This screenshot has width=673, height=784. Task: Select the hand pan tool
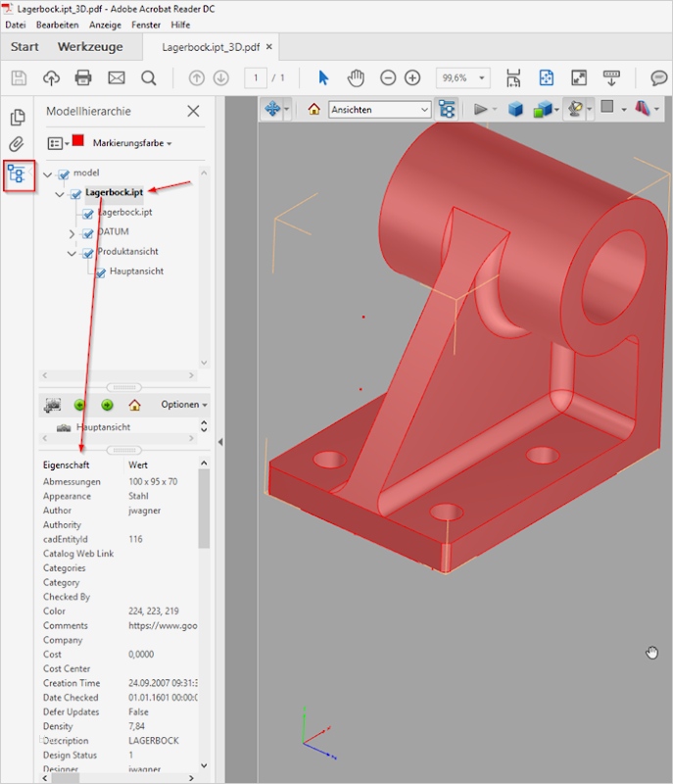pos(357,78)
